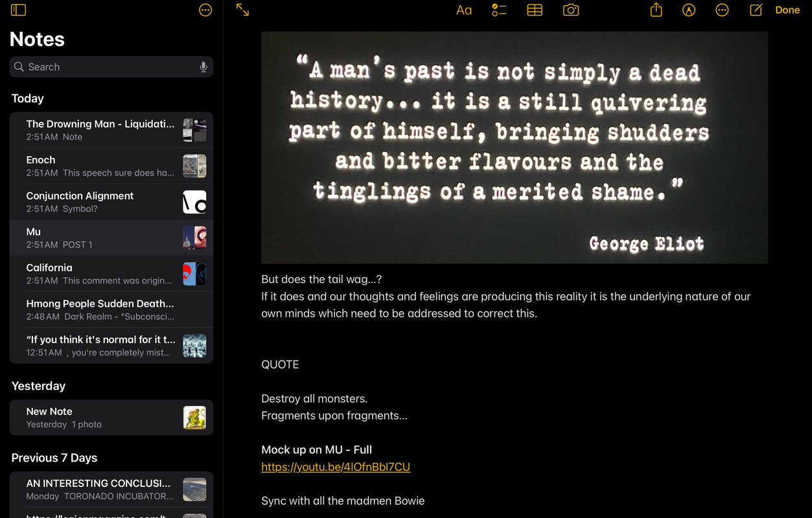
Task: Click the Mu note thumbnail
Action: (194, 238)
